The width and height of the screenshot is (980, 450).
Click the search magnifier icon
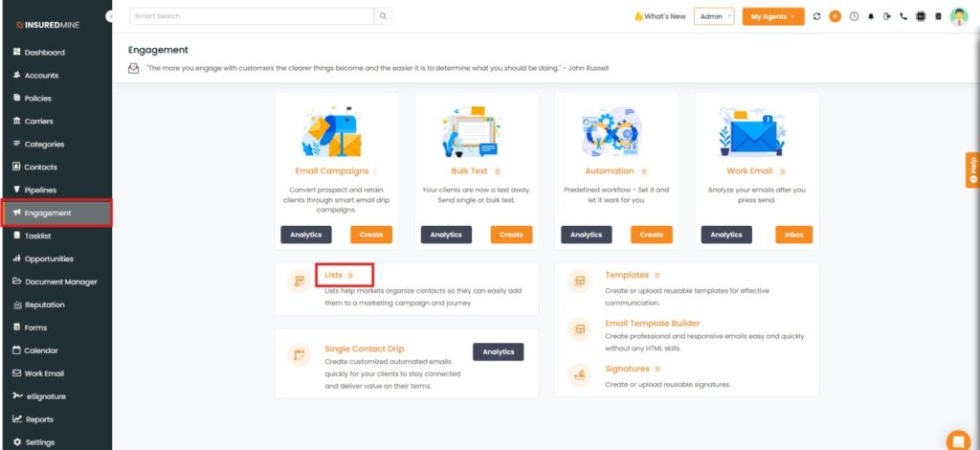coord(383,16)
